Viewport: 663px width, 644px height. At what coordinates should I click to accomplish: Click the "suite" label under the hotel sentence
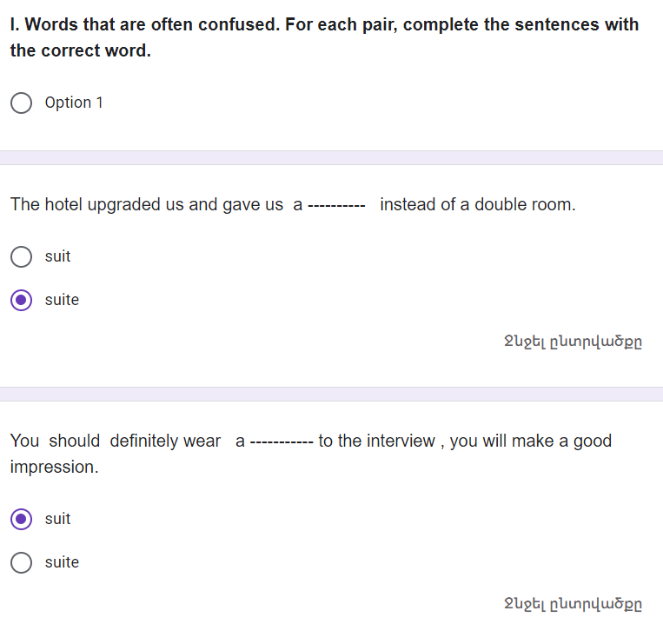pos(62,300)
